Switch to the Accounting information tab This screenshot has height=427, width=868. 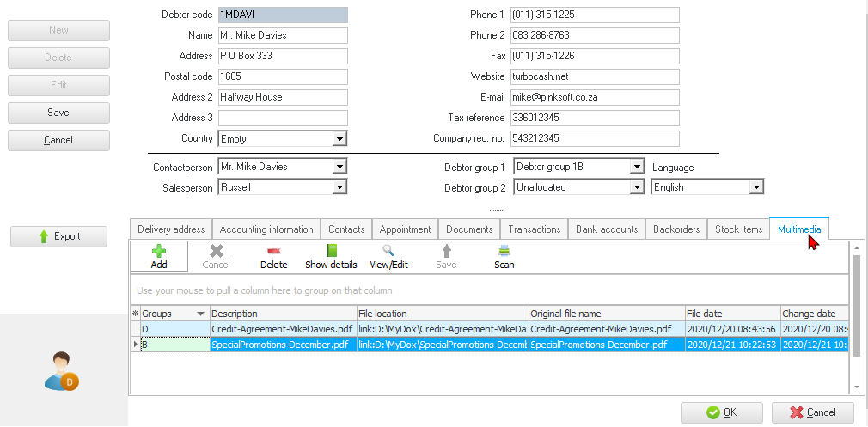point(266,229)
